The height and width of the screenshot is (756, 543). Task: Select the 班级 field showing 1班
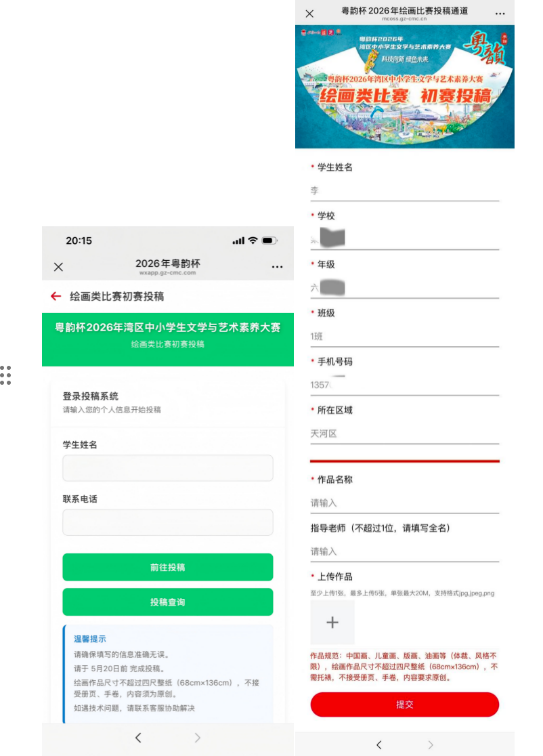pos(404,337)
